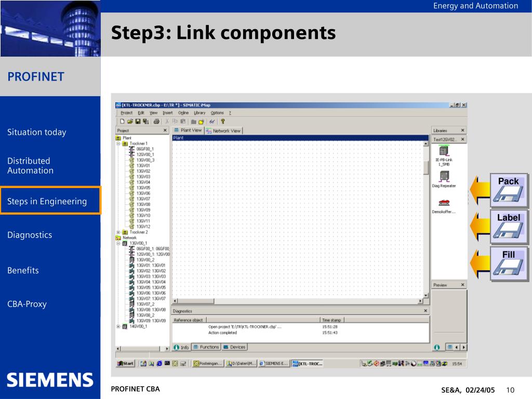Close the Project panel
Image resolution: width=532 pixels, height=399 pixels.
(x=165, y=130)
